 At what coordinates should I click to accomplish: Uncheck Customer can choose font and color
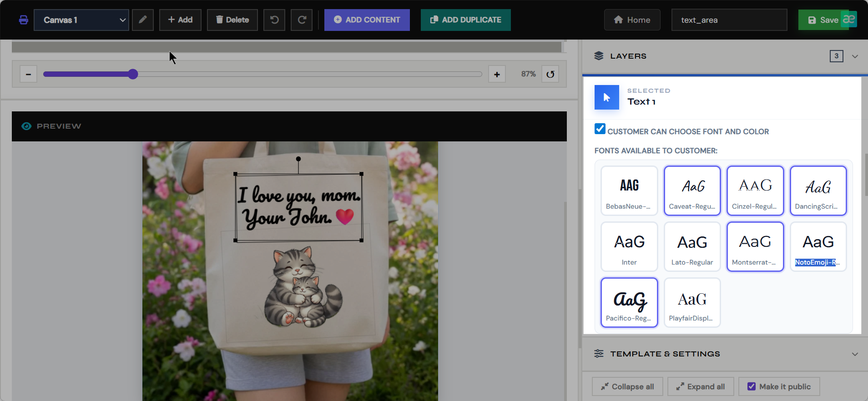click(x=600, y=129)
